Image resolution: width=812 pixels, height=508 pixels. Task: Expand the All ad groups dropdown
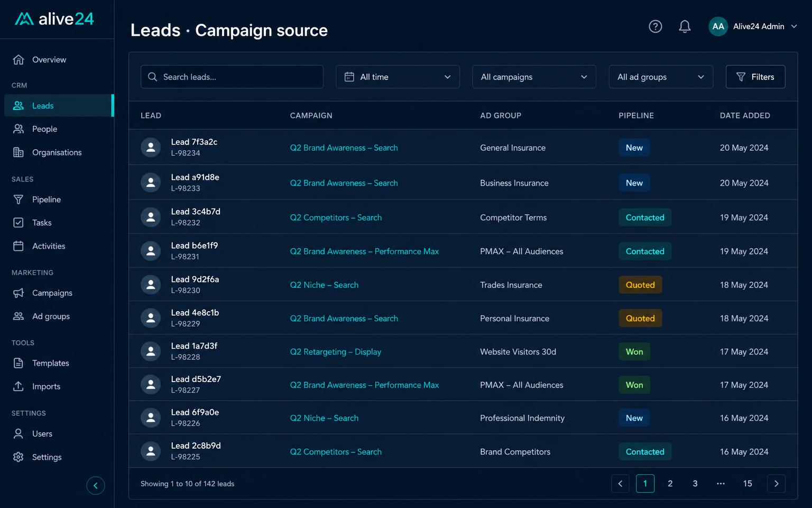coord(661,77)
